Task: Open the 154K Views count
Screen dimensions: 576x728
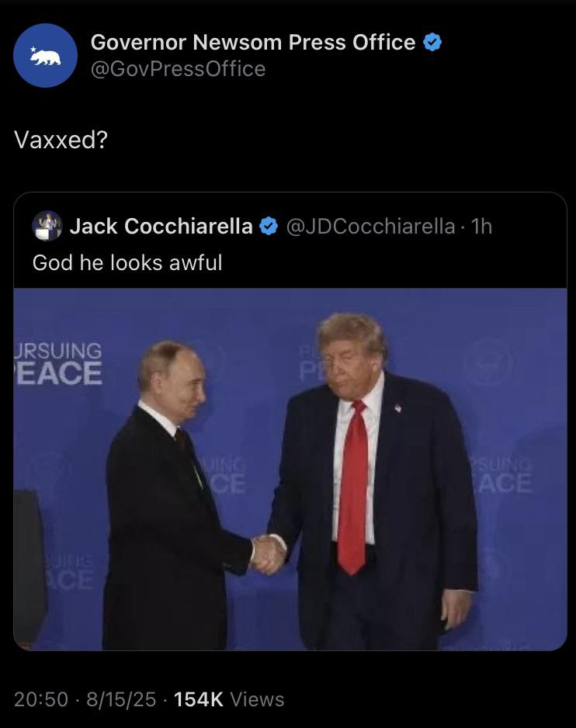Action: pos(229,699)
